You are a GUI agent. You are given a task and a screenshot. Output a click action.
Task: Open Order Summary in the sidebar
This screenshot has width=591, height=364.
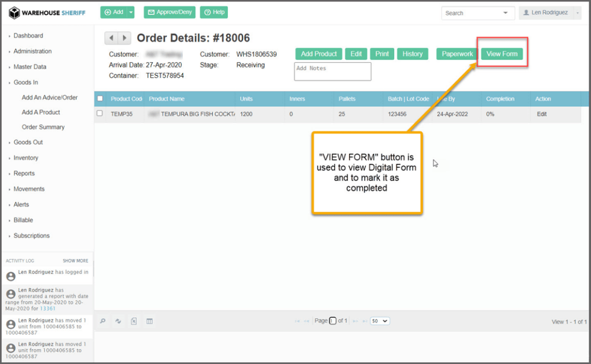[x=43, y=127]
